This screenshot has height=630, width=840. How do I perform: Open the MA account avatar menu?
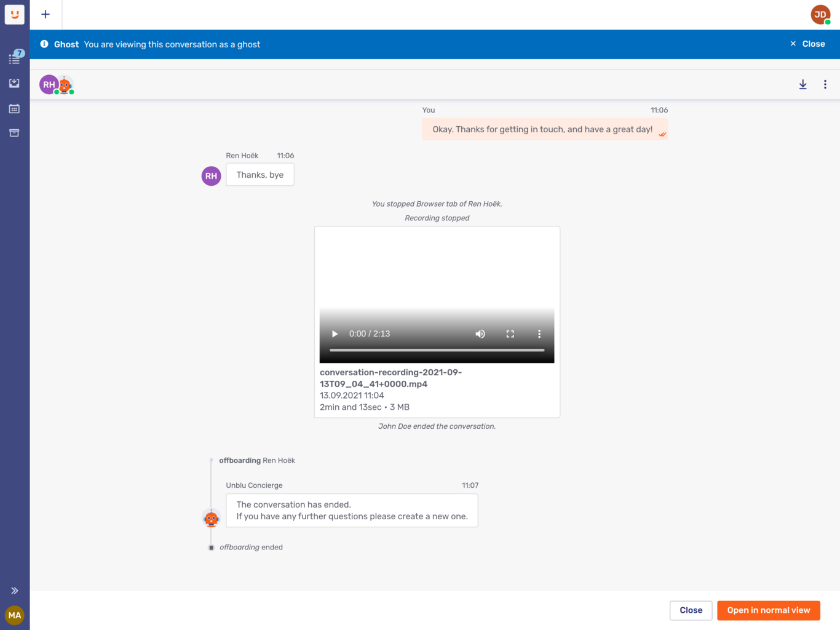(x=14, y=615)
